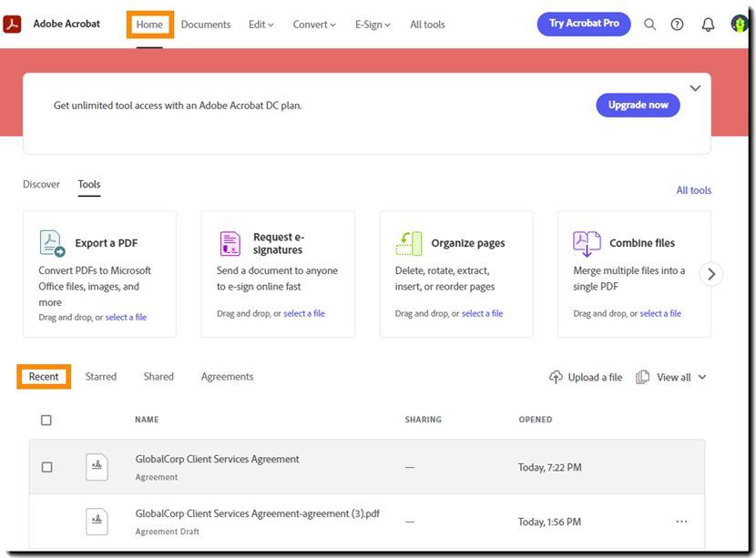Image resolution: width=756 pixels, height=558 pixels.
Task: Click the Upload a file label
Action: click(x=595, y=377)
